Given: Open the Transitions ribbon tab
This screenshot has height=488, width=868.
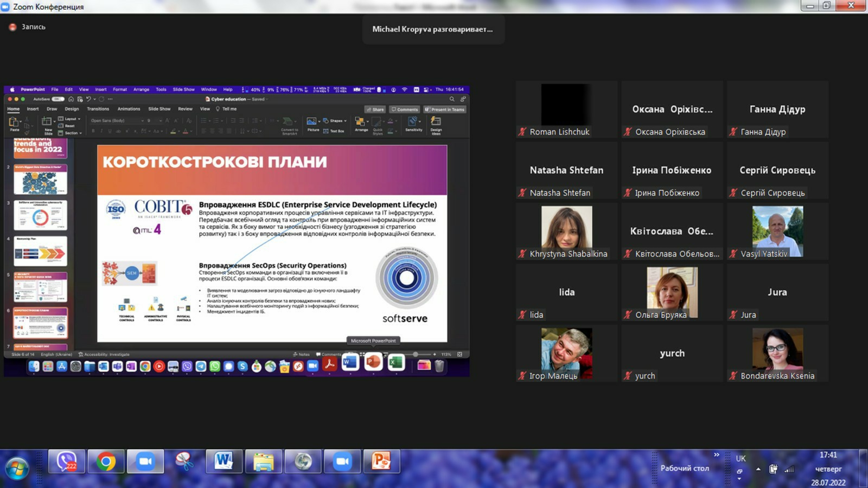Looking at the screenshot, I should [x=98, y=109].
